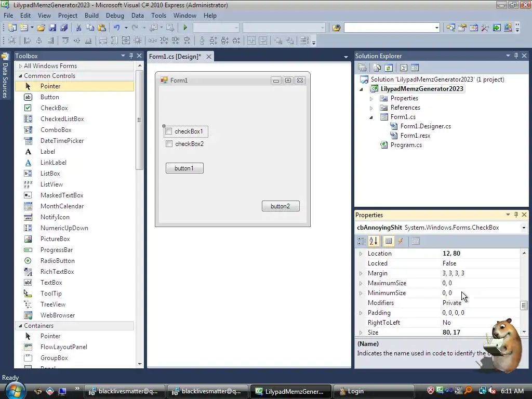Expand the References node in Solution Explorer
532x399 pixels.
371,108
